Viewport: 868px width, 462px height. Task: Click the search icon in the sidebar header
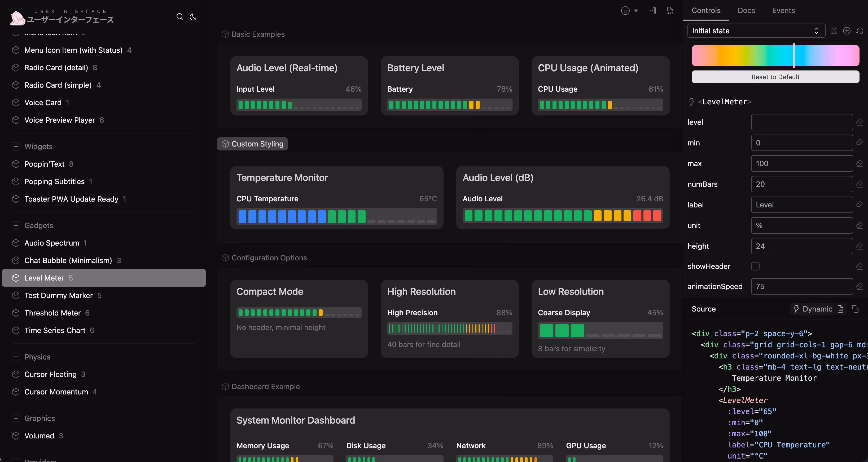180,17
